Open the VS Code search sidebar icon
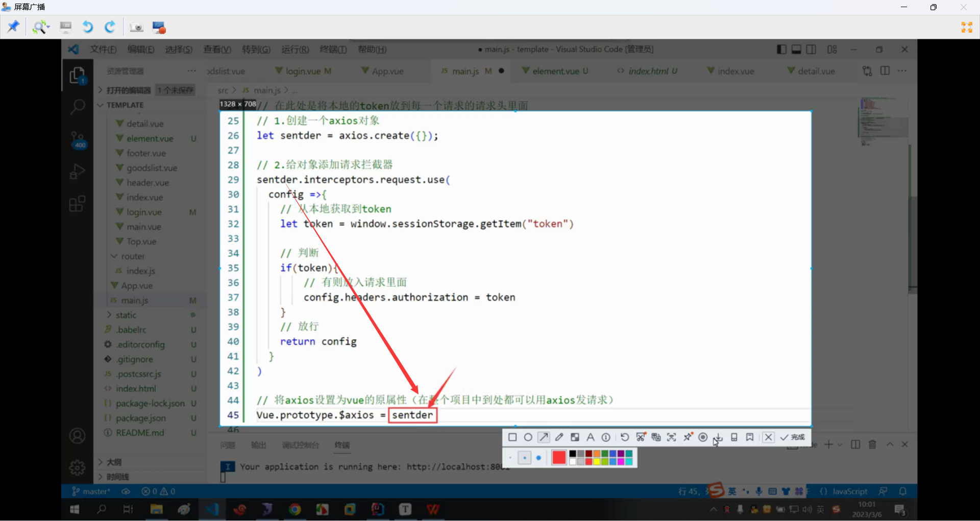 (77, 107)
